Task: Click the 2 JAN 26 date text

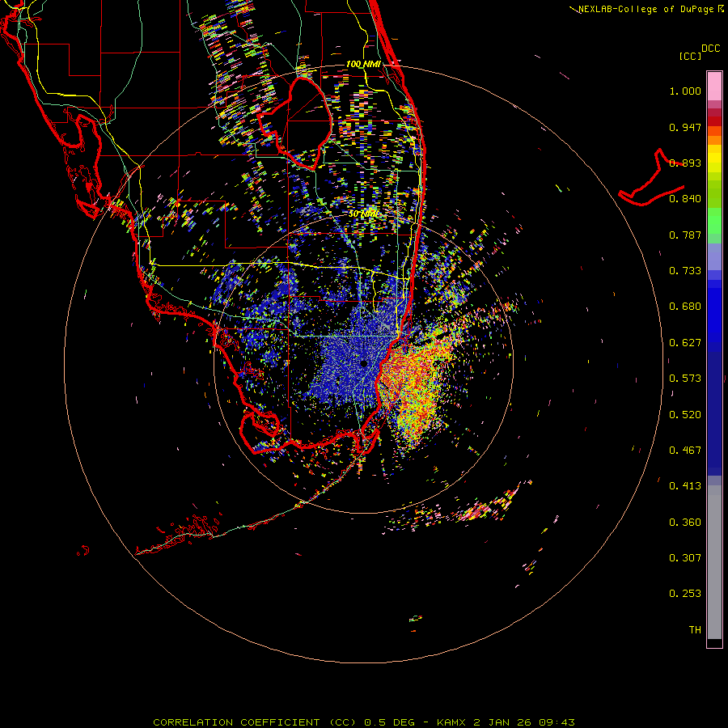Action: click(x=502, y=722)
